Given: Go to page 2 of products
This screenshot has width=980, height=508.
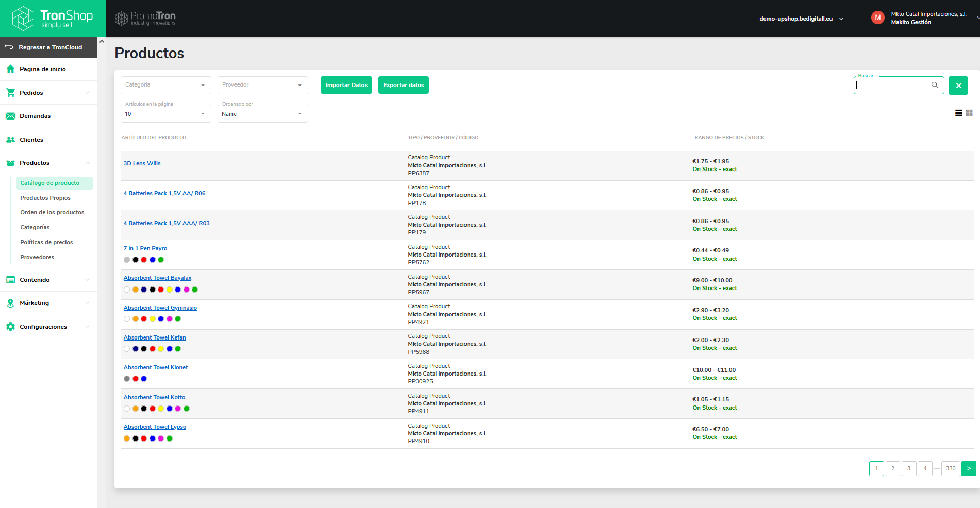Looking at the screenshot, I should click(893, 468).
